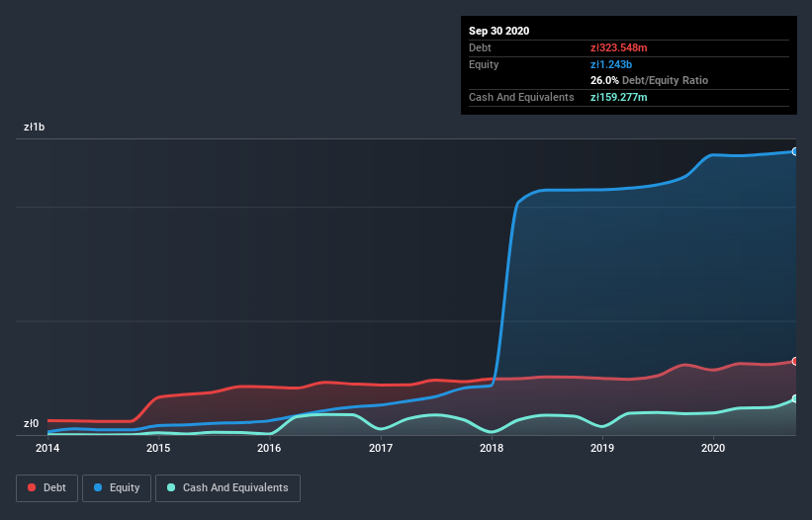Image resolution: width=812 pixels, height=520 pixels.
Task: Select the Cash endpoint marker at Sep 2020
Action: point(795,399)
